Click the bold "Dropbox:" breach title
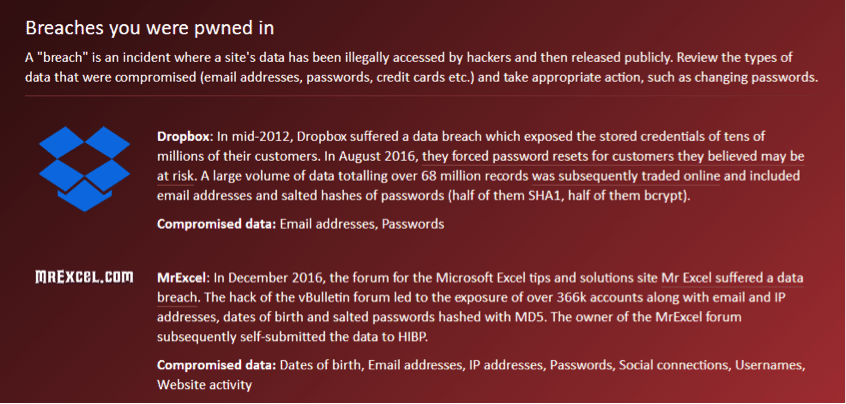The width and height of the screenshot is (846, 404). pyautogui.click(x=184, y=137)
